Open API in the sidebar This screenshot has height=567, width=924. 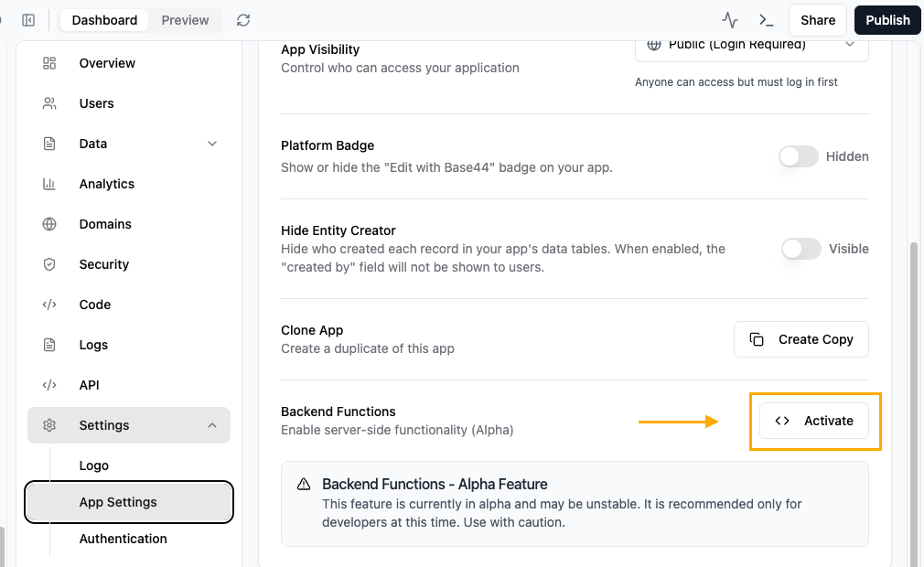128,385
